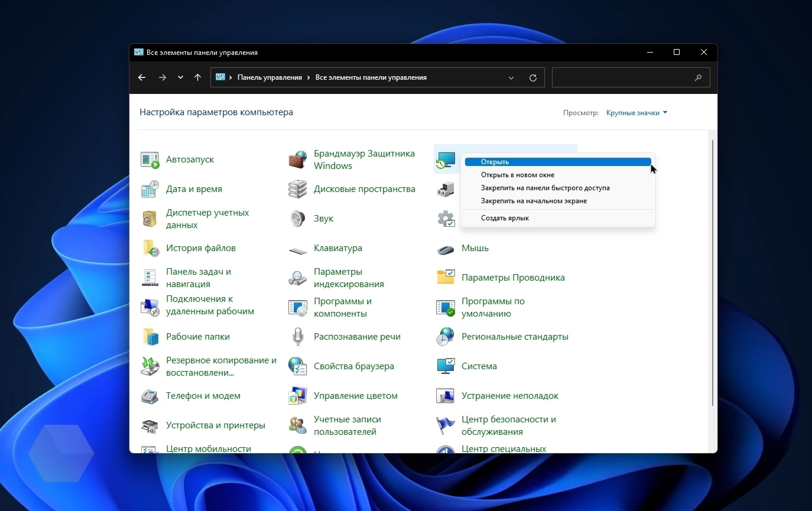
Task: Click Программы по умолчанию icon
Action: (446, 307)
